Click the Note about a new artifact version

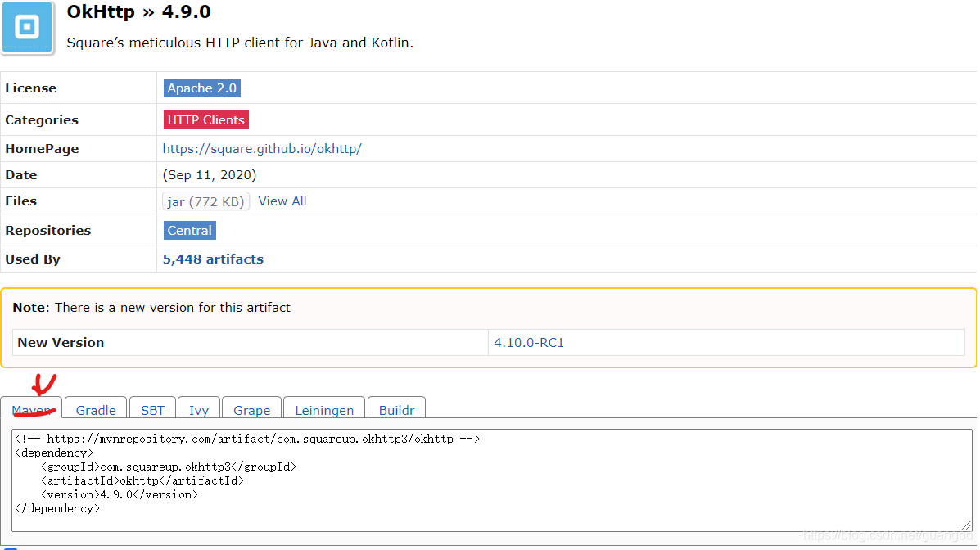click(x=151, y=308)
